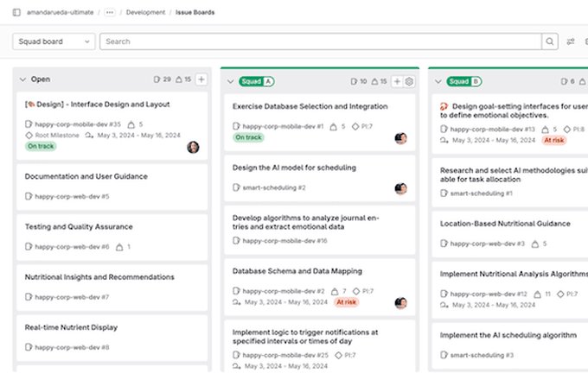The width and height of the screenshot is (588, 380).
Task: Click issue icon beside happy-corp-web-dev #7
Action: click(x=29, y=297)
